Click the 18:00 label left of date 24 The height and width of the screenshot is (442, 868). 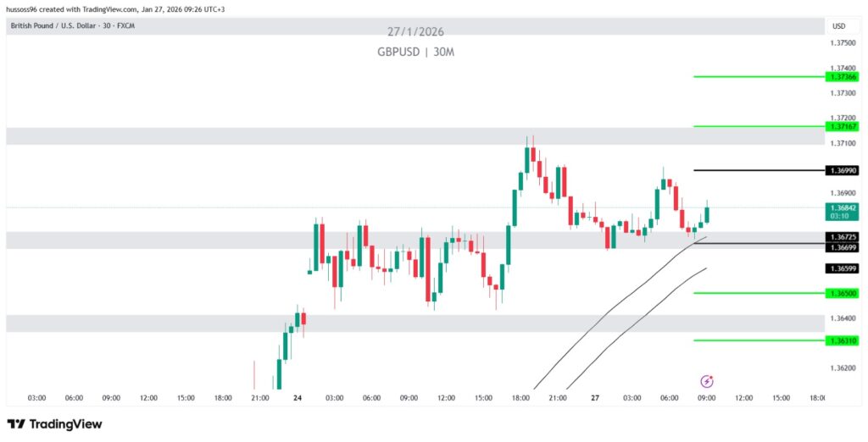pyautogui.click(x=223, y=397)
